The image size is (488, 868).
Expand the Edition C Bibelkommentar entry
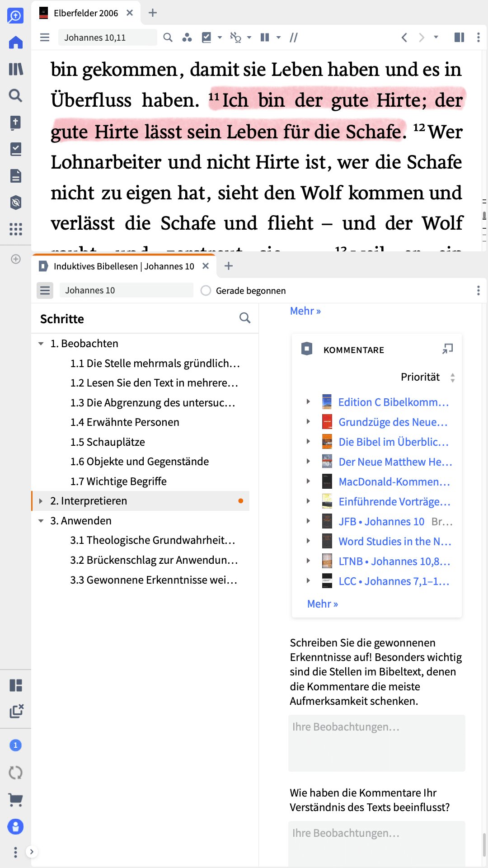click(308, 401)
